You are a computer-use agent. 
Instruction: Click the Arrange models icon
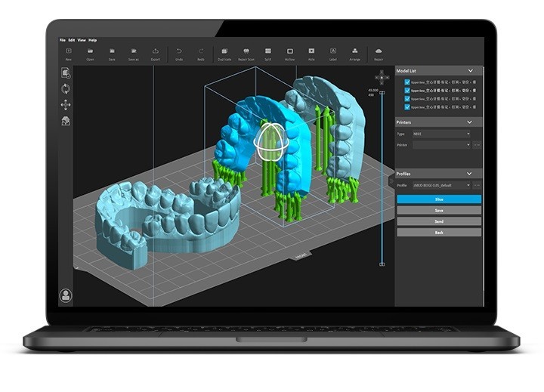[x=354, y=51]
